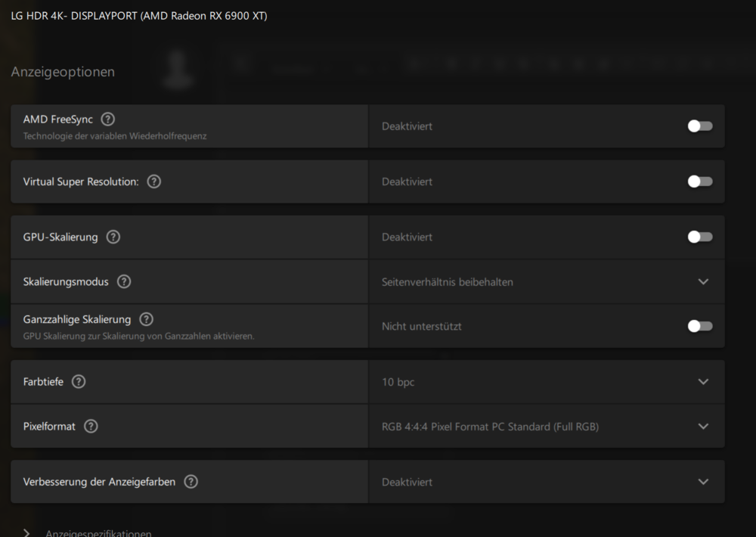Expand the Anzeigespezifikationen section
756x537 pixels.
tap(28, 532)
